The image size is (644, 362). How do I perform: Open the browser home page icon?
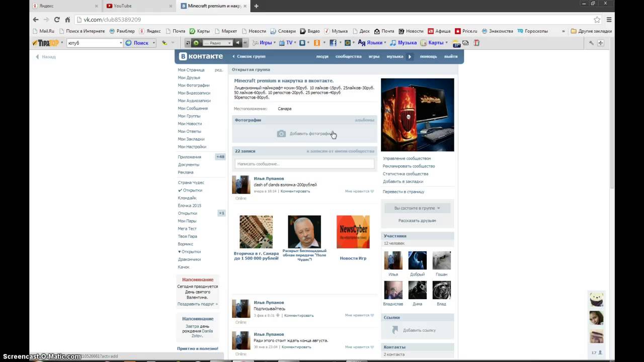point(67,20)
